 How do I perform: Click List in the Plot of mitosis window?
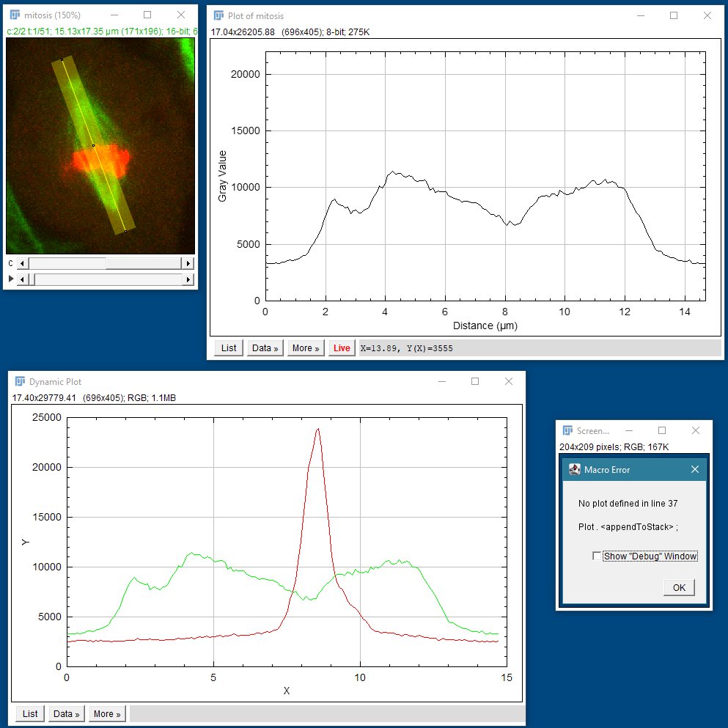(x=227, y=348)
